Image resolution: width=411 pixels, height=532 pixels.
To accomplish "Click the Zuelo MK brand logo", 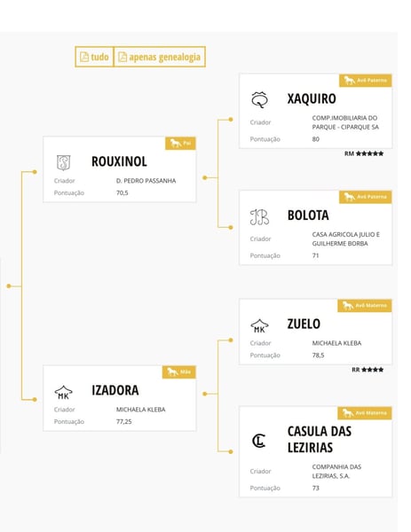I will tap(259, 325).
